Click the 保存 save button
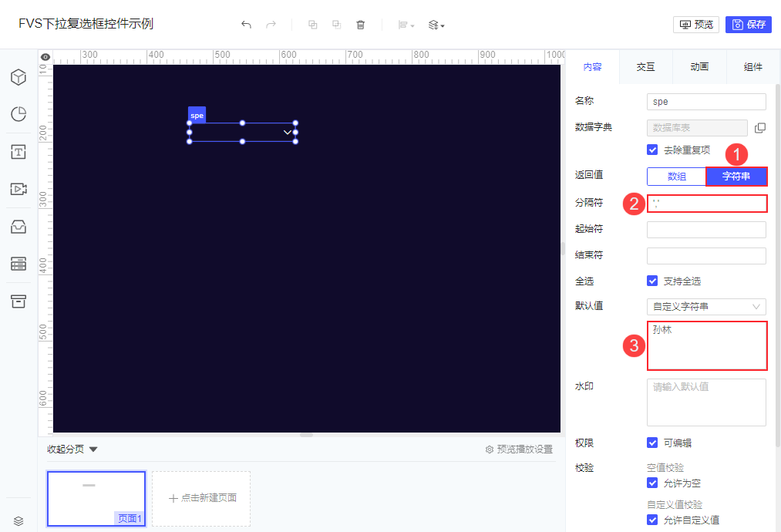Image resolution: width=781 pixels, height=532 pixels. pyautogui.click(x=748, y=25)
